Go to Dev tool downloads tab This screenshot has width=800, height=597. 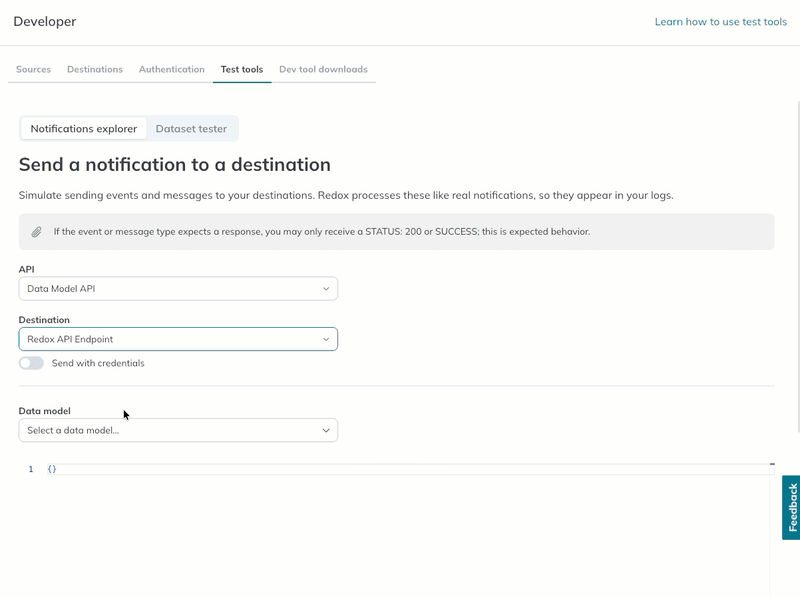coord(323,69)
